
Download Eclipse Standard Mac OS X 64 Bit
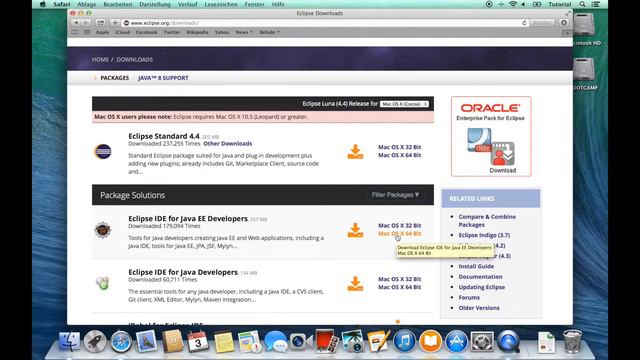(400, 155)
